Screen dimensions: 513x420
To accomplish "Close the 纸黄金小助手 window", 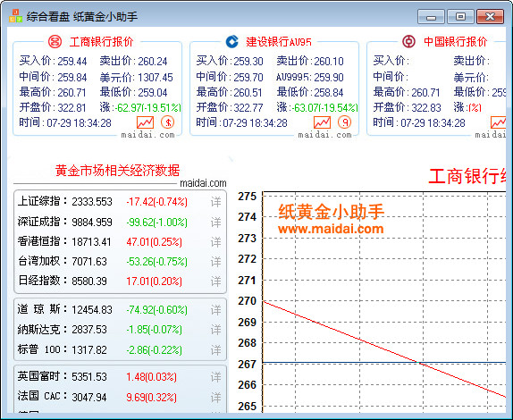I will point(490,16).
